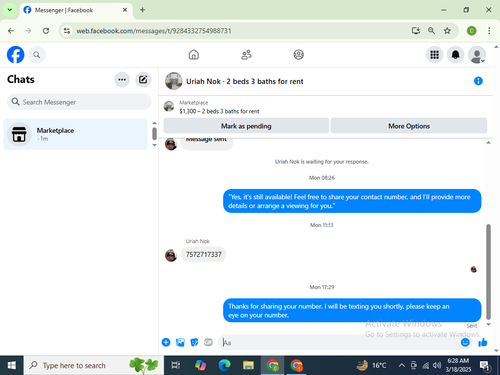The width and height of the screenshot is (500, 375).
Task: Click Uriah Nok's avatar beside the phone number
Action: pos(171,255)
